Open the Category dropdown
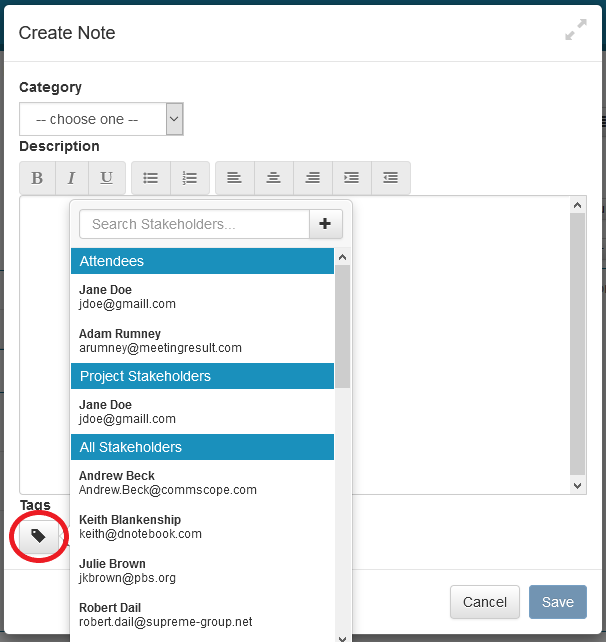The image size is (606, 642). 101,119
